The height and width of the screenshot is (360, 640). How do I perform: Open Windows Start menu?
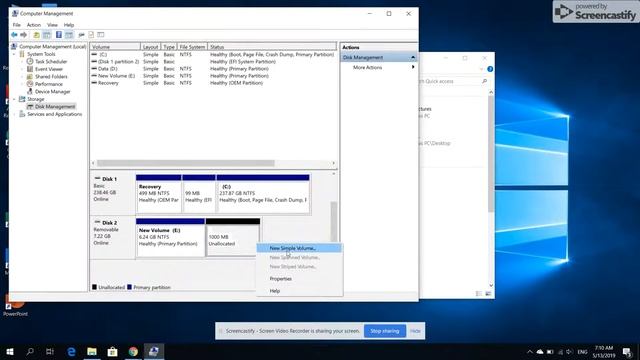click(10, 351)
